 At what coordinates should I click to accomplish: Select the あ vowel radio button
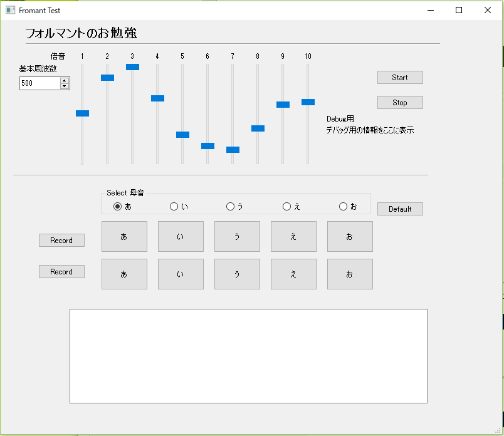click(x=118, y=206)
